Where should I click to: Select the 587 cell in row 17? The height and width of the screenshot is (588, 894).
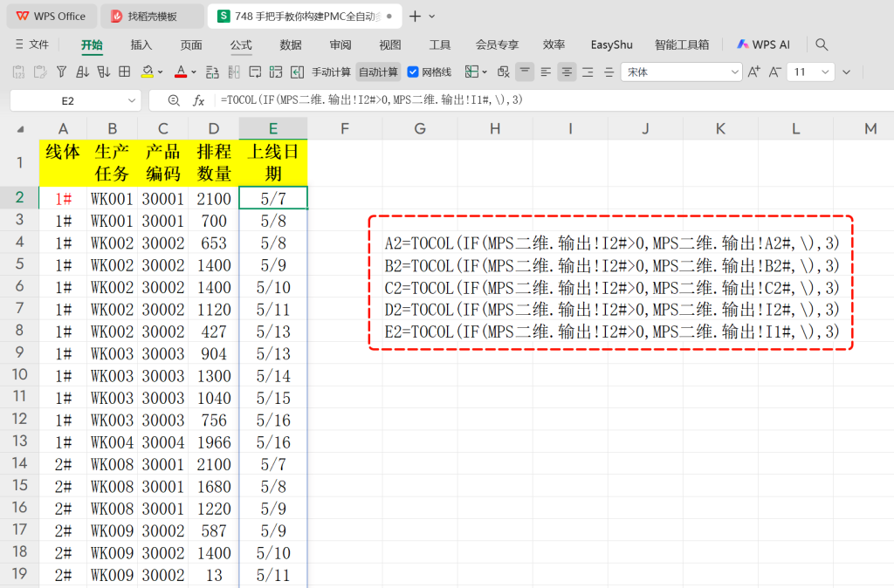[214, 530]
